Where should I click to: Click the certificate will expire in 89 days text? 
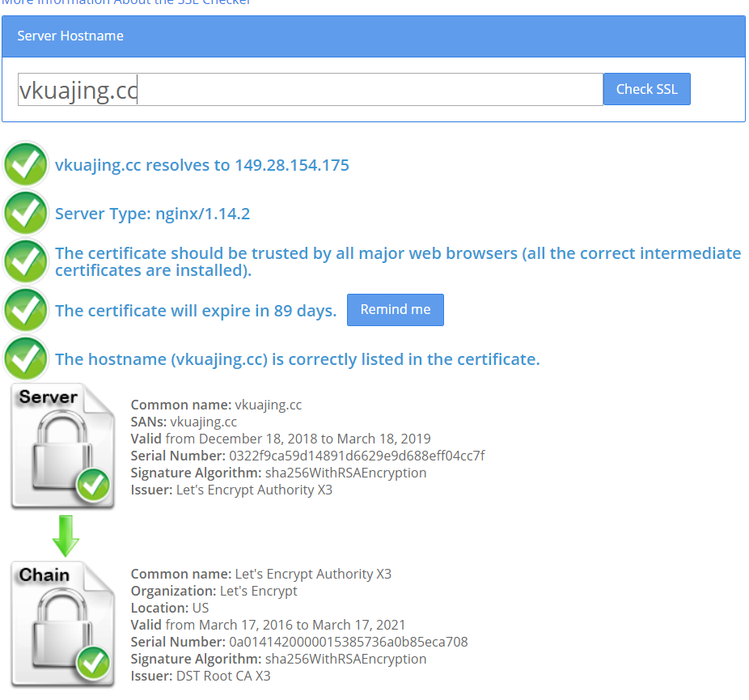tap(195, 311)
